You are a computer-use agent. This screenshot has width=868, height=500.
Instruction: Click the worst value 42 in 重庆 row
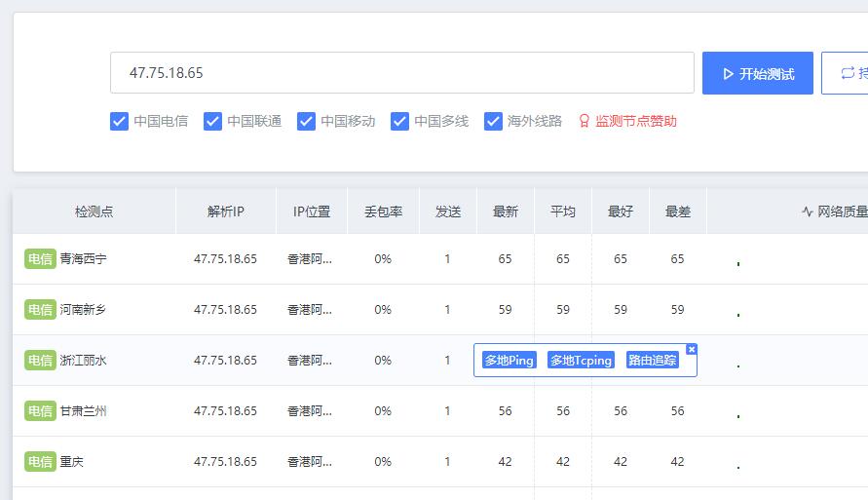click(x=678, y=462)
